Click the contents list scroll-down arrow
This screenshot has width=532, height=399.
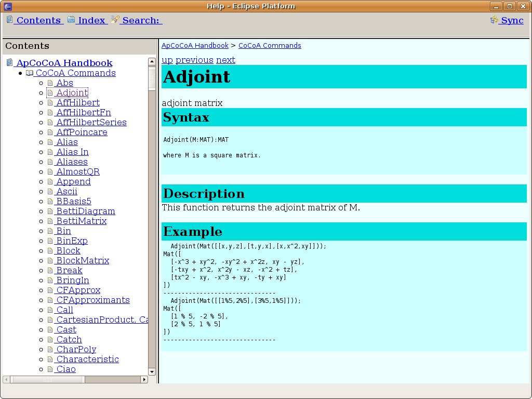tap(152, 372)
